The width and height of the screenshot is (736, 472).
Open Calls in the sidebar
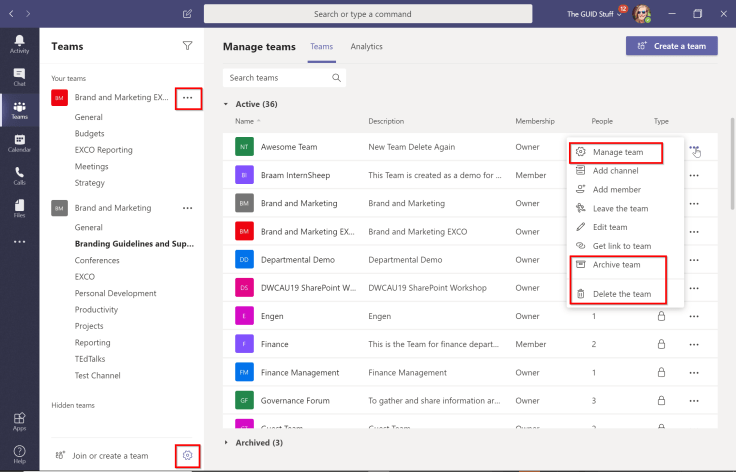click(19, 175)
